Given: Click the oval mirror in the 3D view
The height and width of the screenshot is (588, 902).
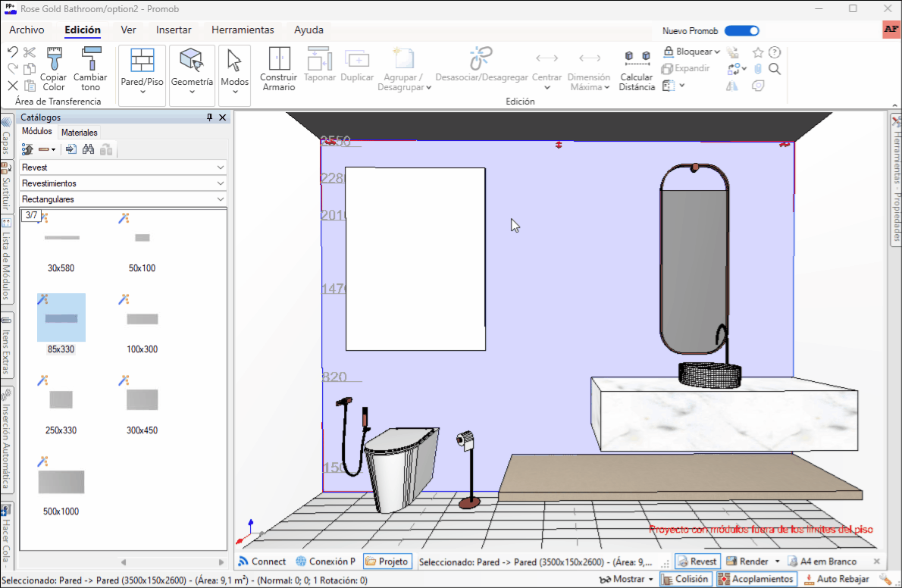Looking at the screenshot, I should 694,259.
